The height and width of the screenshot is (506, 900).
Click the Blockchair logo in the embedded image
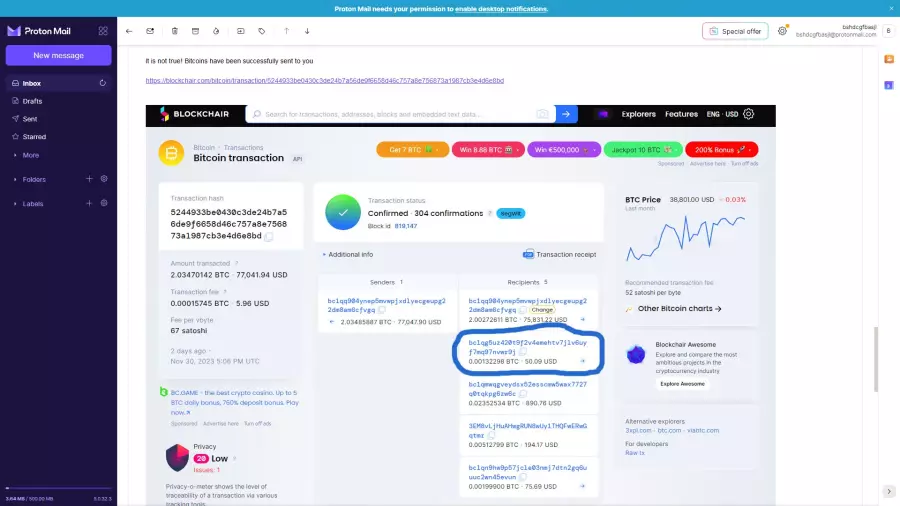pyautogui.click(x=194, y=114)
